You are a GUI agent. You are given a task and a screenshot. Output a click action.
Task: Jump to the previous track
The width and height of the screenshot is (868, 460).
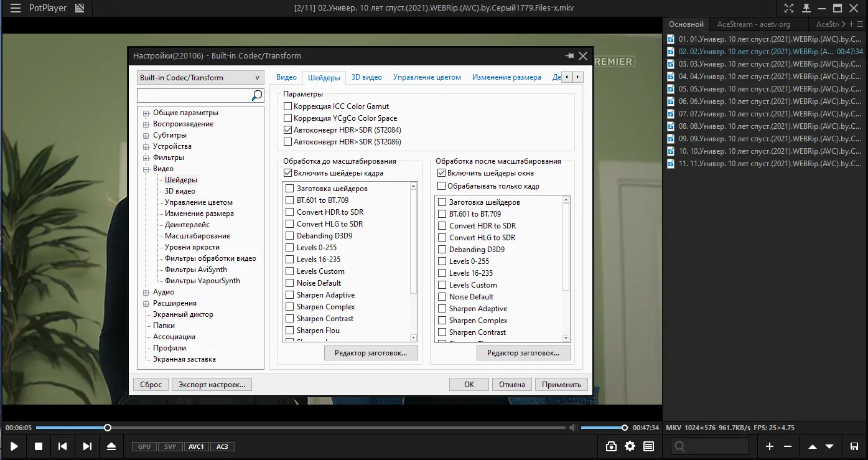tap(63, 446)
